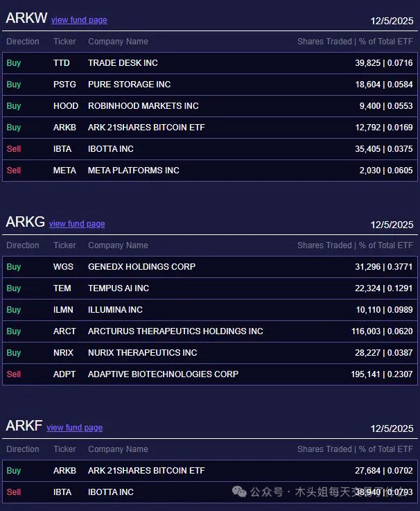Click the ARKW fund heading
The image size is (420, 511).
point(26,18)
